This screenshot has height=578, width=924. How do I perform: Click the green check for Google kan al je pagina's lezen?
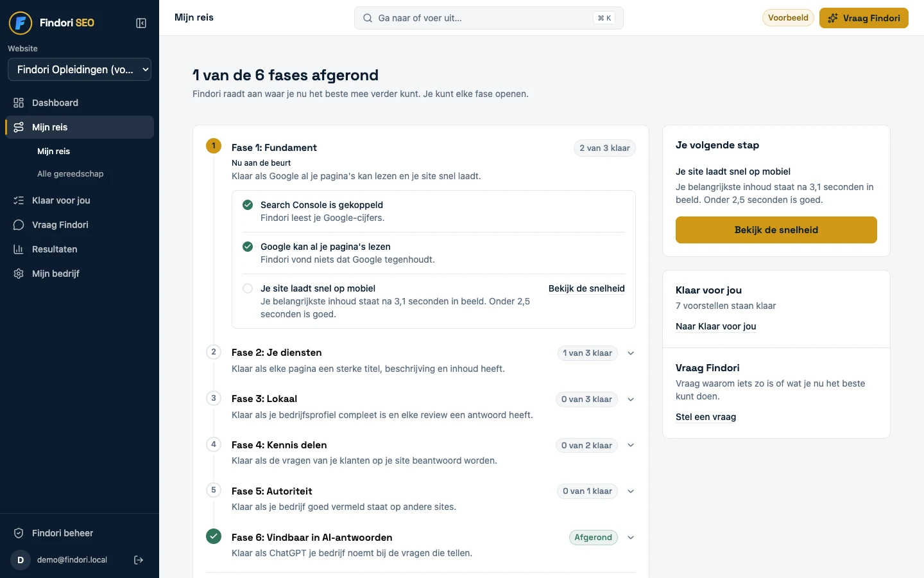pyautogui.click(x=248, y=247)
